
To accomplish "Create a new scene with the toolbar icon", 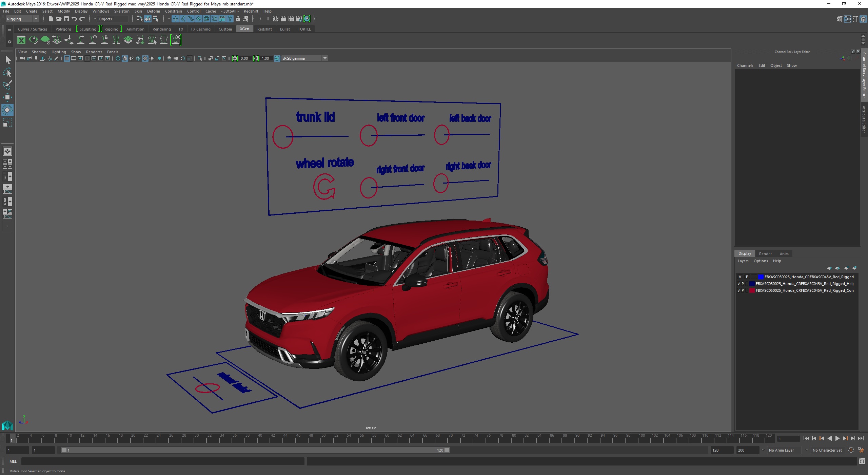I will 51,19.
